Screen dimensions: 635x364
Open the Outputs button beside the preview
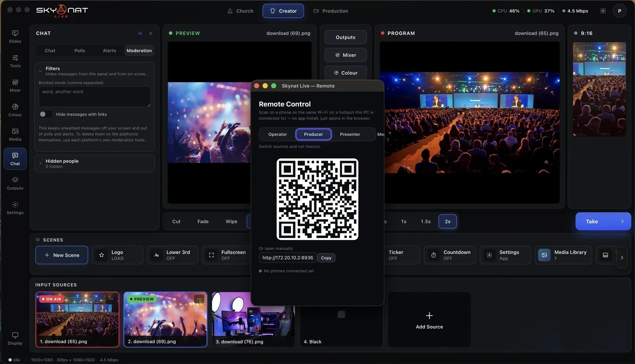[345, 37]
